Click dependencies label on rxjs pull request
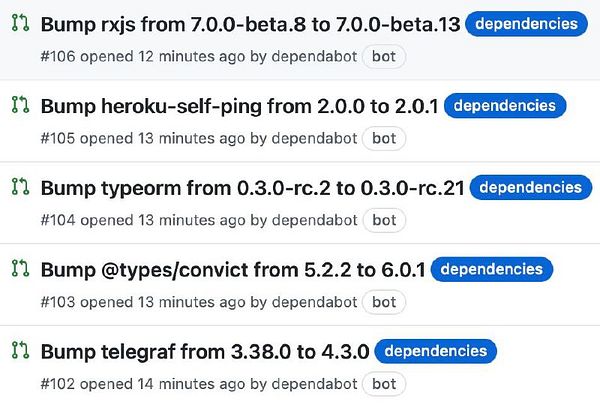Screen dimensions: 600x404 coord(525,23)
